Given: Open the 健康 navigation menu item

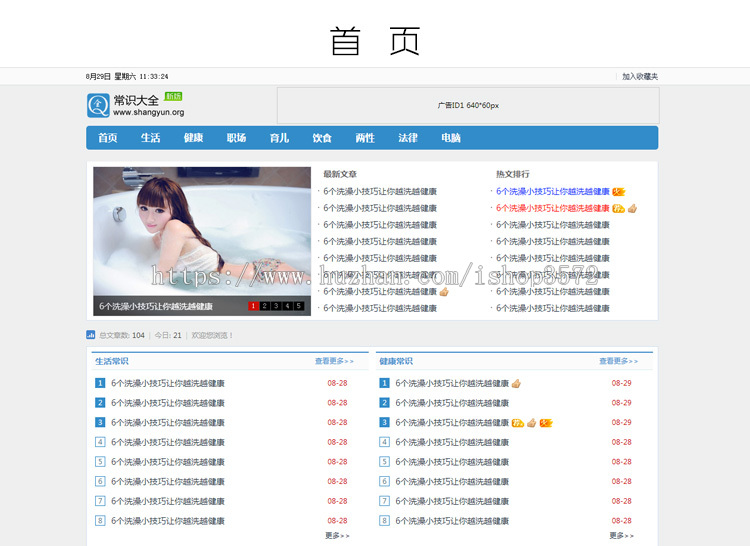Looking at the screenshot, I should [193, 138].
